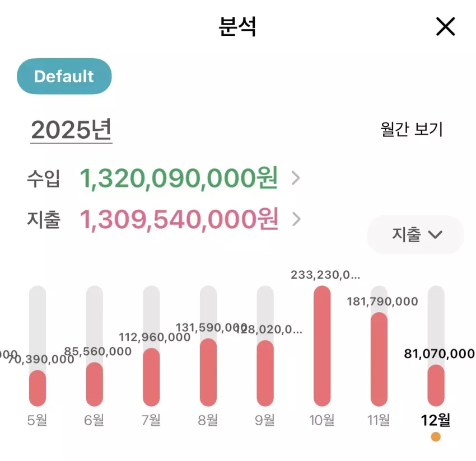Open income details chevron next to 1,320,090,000원
Viewport: 476px width, 461px height.
[296, 178]
